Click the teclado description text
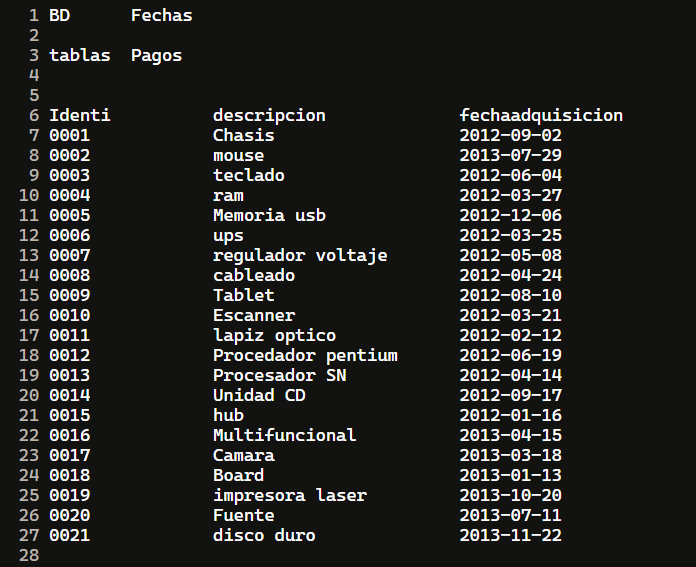 pos(249,175)
